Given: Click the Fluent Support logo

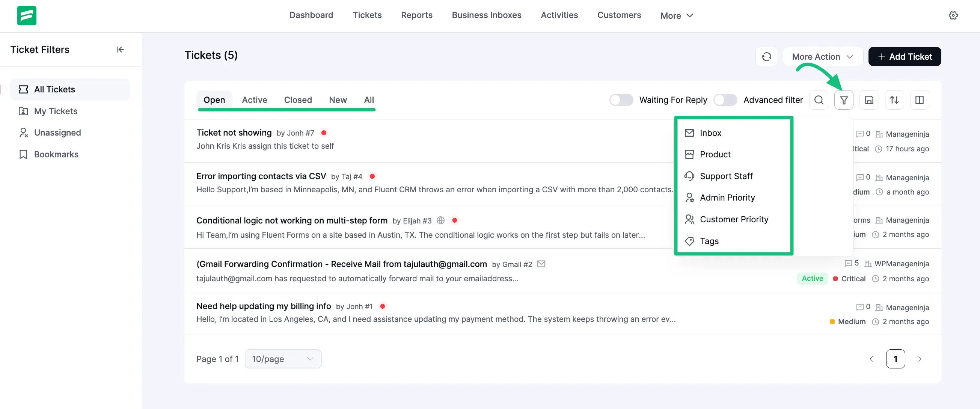Looking at the screenshot, I should (27, 15).
